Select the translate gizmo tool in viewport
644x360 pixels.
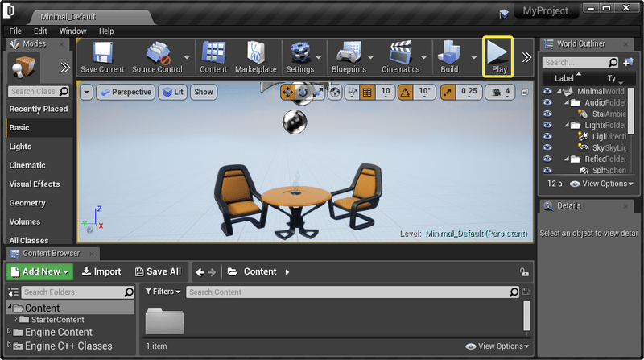[x=287, y=92]
